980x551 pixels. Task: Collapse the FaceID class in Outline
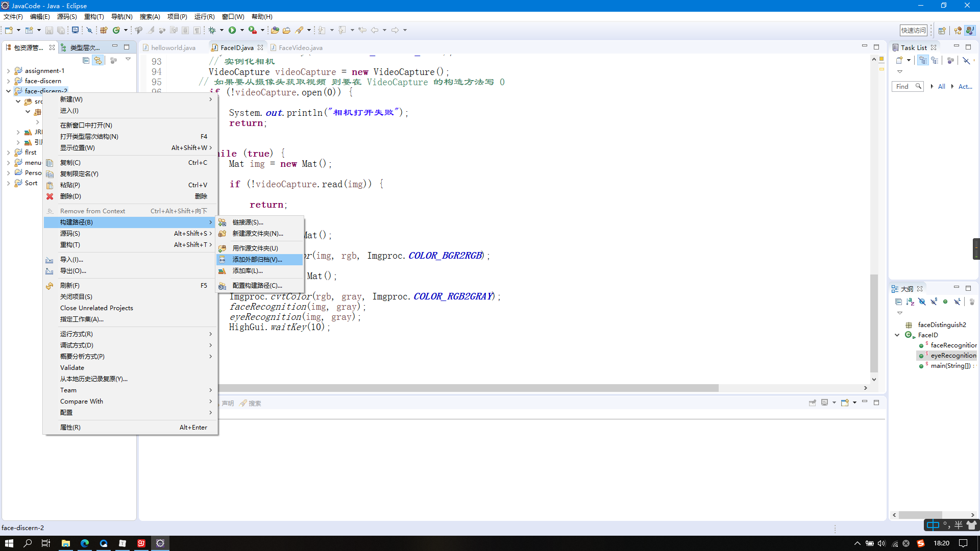897,335
